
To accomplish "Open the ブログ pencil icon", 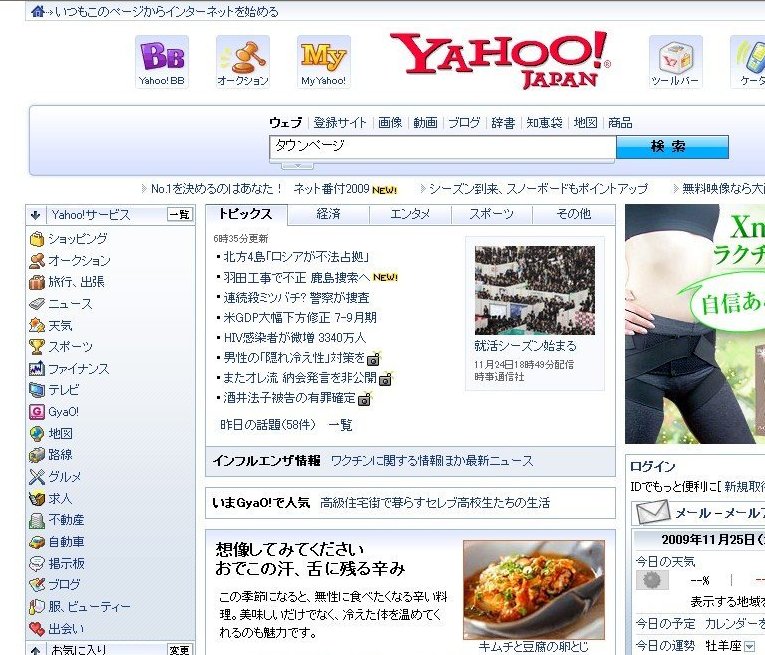I will point(37,584).
